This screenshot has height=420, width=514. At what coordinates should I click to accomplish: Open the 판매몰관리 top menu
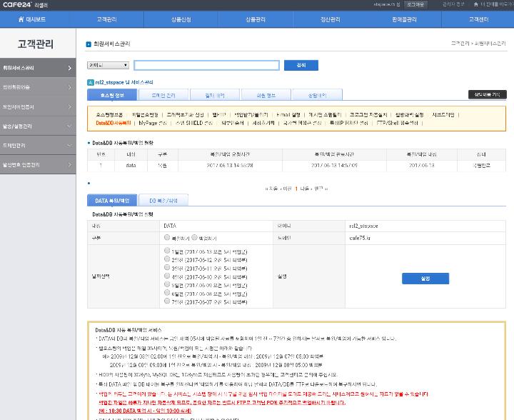(x=404, y=19)
